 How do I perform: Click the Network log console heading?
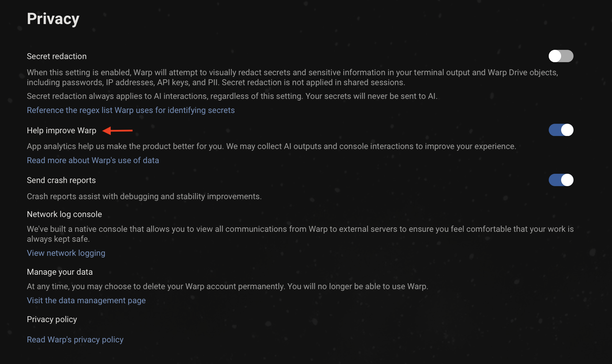(64, 214)
